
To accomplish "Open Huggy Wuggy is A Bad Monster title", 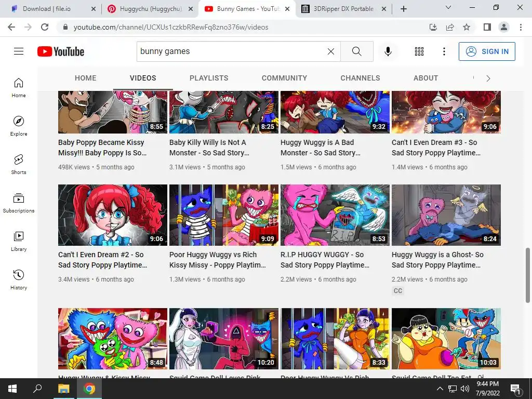I will pyautogui.click(x=320, y=148).
